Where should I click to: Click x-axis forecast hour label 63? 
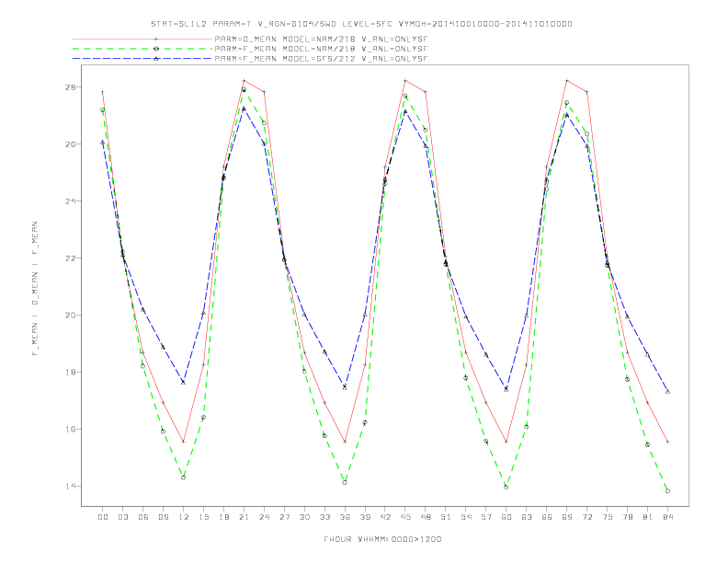(527, 517)
